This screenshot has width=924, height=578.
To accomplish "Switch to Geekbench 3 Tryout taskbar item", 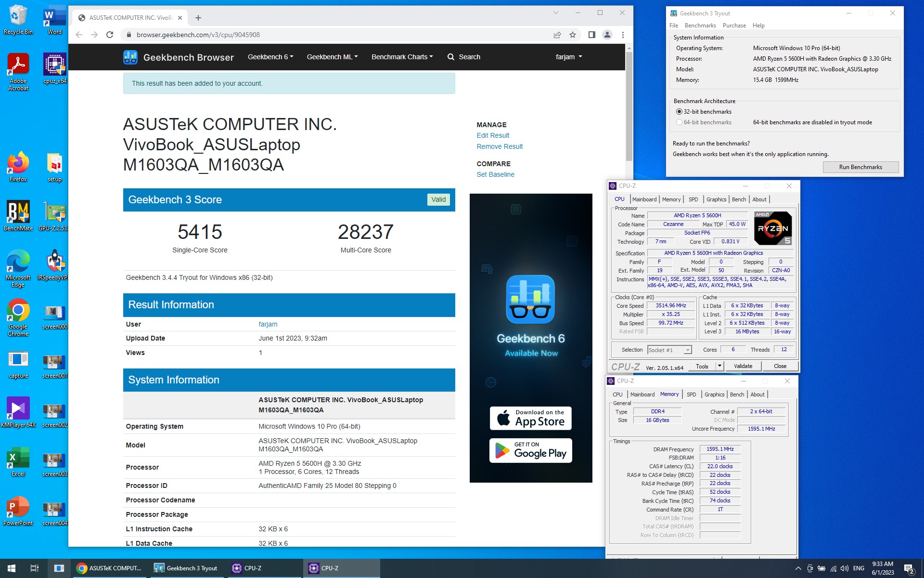I will click(187, 568).
